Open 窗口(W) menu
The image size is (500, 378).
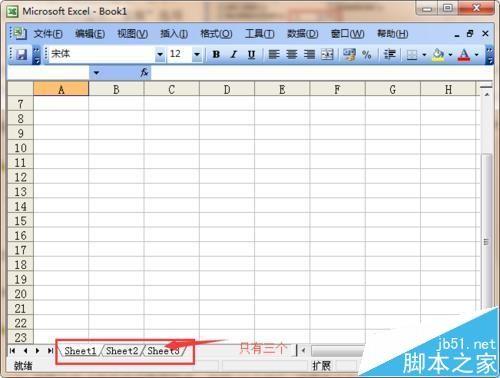(347, 34)
